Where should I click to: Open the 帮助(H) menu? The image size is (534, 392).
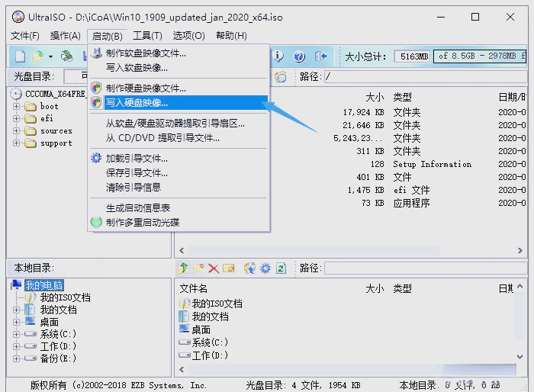pyautogui.click(x=232, y=36)
